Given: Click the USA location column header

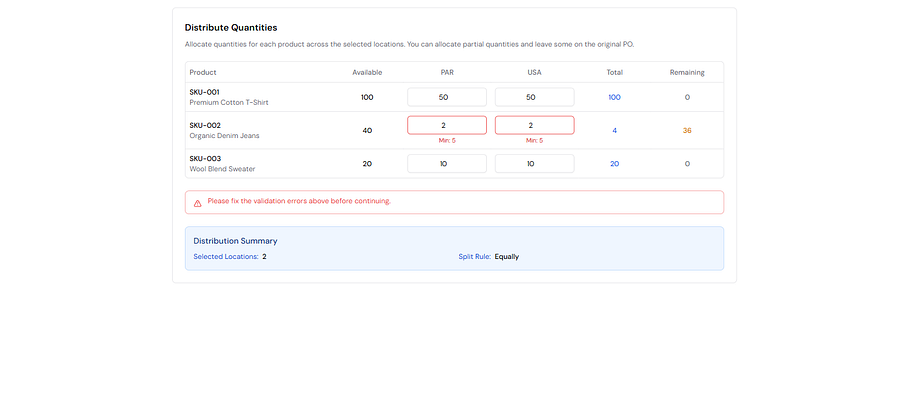Looking at the screenshot, I should [x=534, y=72].
